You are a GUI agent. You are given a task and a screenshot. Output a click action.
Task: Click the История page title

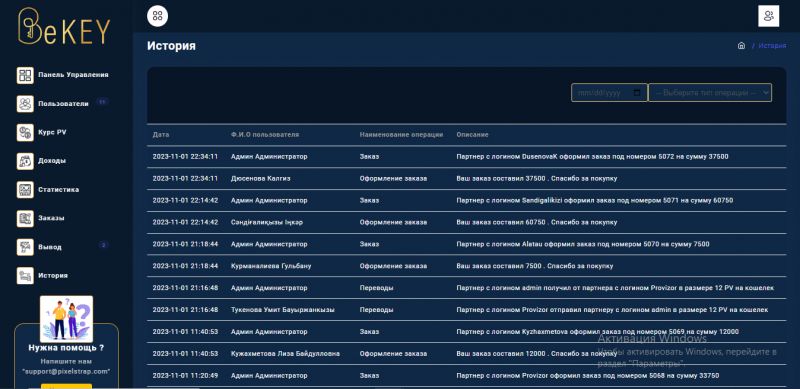(171, 46)
